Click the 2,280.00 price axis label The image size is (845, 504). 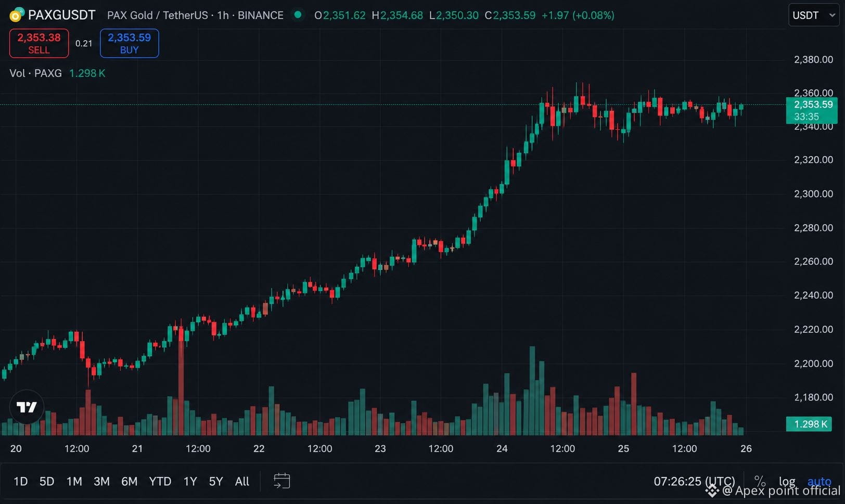click(x=813, y=227)
